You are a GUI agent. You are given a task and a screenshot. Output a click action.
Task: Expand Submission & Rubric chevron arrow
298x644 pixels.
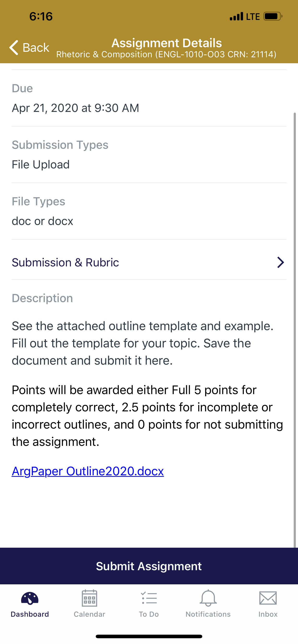pos(280,263)
